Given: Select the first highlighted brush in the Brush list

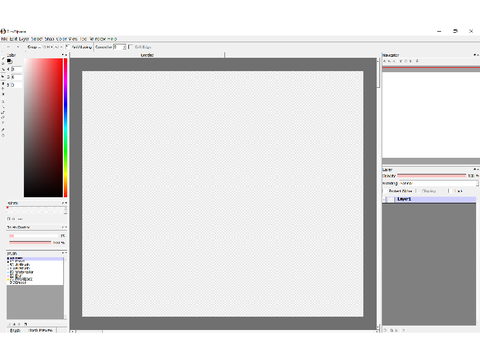Looking at the screenshot, I should click(35, 258).
